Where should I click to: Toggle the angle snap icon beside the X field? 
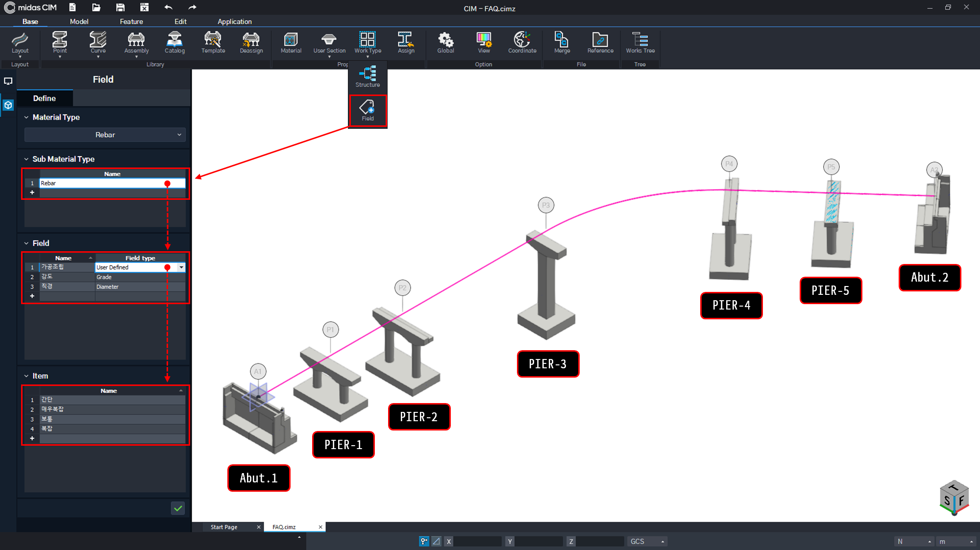click(436, 541)
